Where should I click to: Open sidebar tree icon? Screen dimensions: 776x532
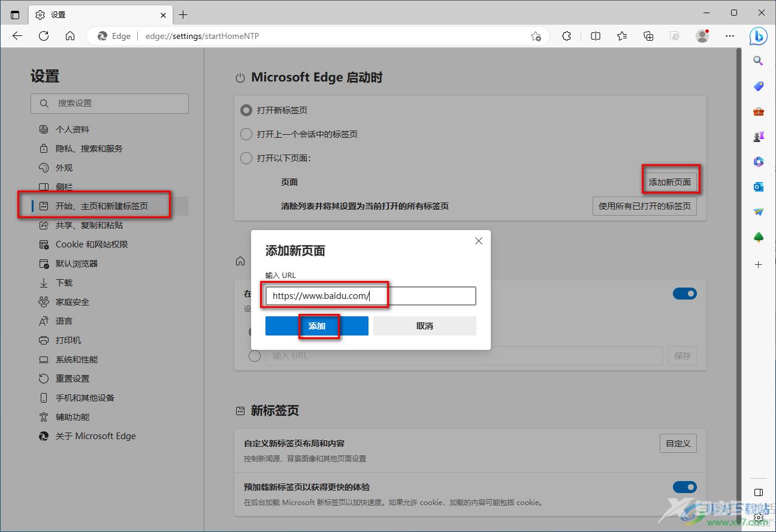(758, 237)
